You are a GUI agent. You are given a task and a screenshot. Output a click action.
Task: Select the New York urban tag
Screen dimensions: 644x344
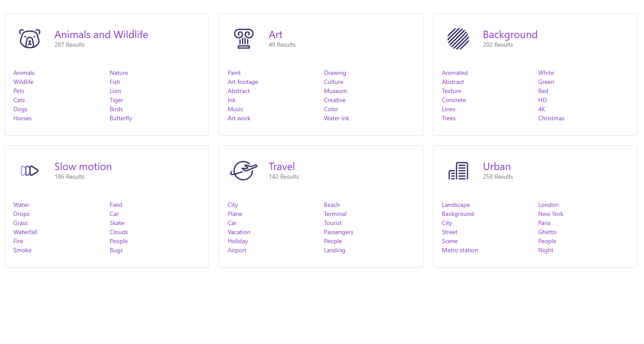click(x=551, y=214)
